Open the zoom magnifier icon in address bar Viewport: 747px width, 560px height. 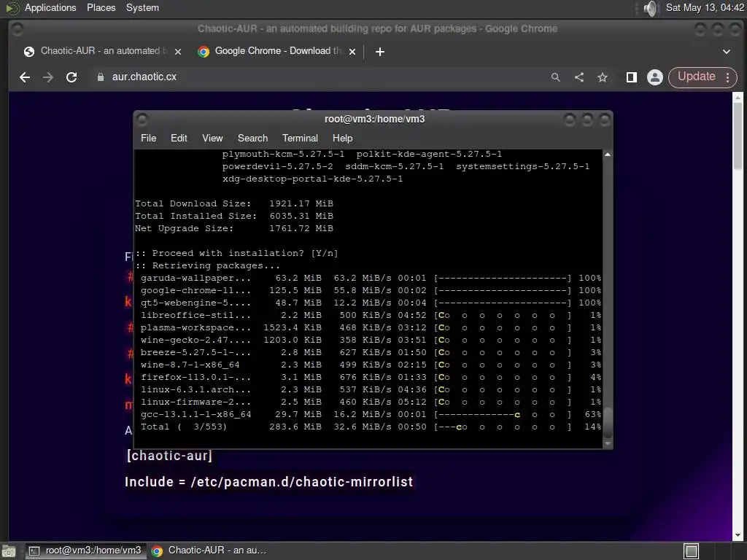point(555,77)
